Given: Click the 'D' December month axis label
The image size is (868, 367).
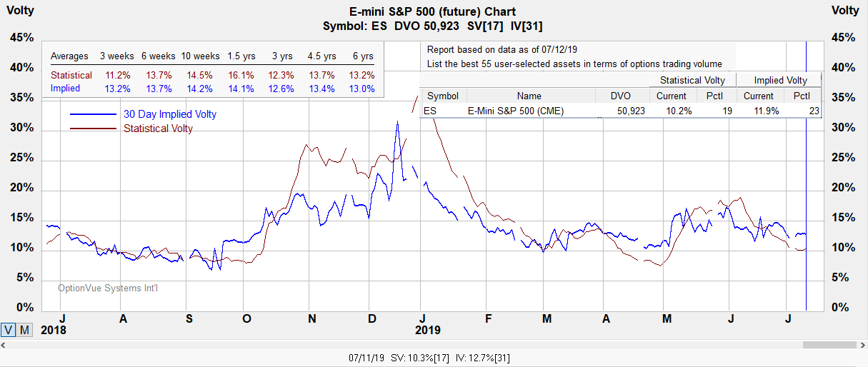Looking at the screenshot, I should pyautogui.click(x=372, y=318).
